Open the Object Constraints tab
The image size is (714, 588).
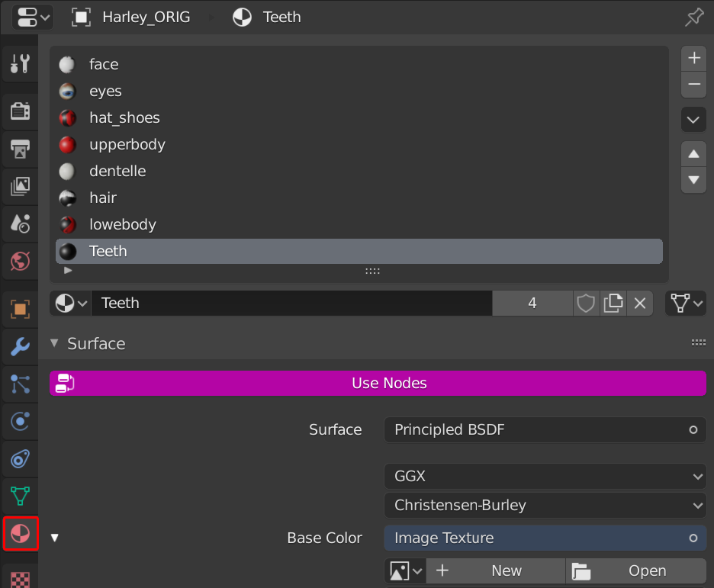pyautogui.click(x=21, y=459)
